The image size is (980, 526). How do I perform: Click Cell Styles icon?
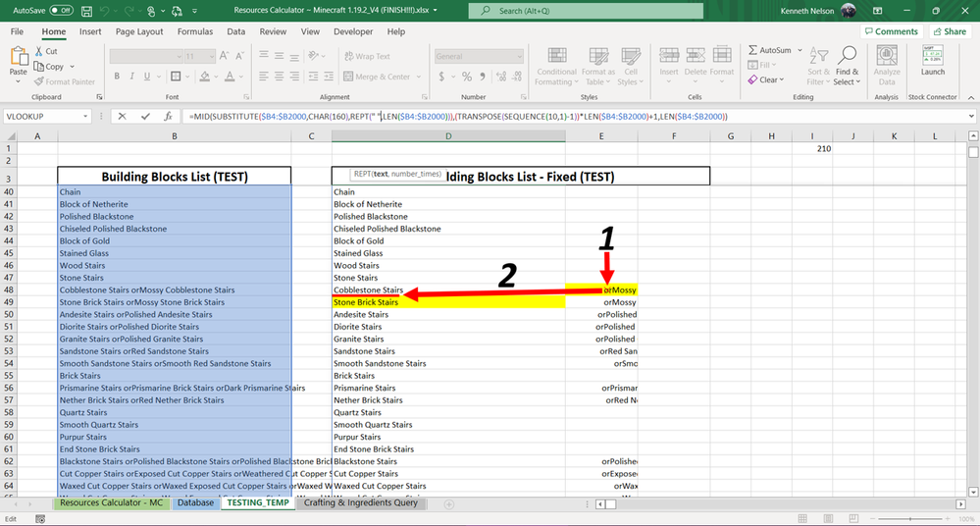631,56
